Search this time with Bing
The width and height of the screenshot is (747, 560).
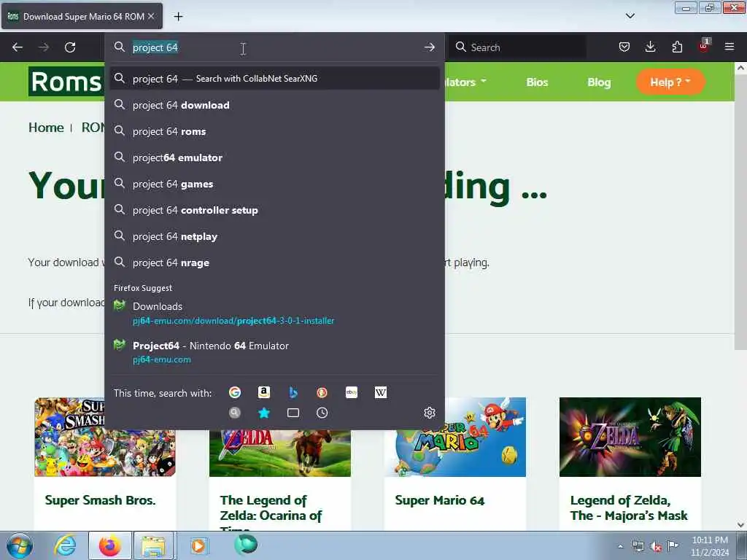293,392
